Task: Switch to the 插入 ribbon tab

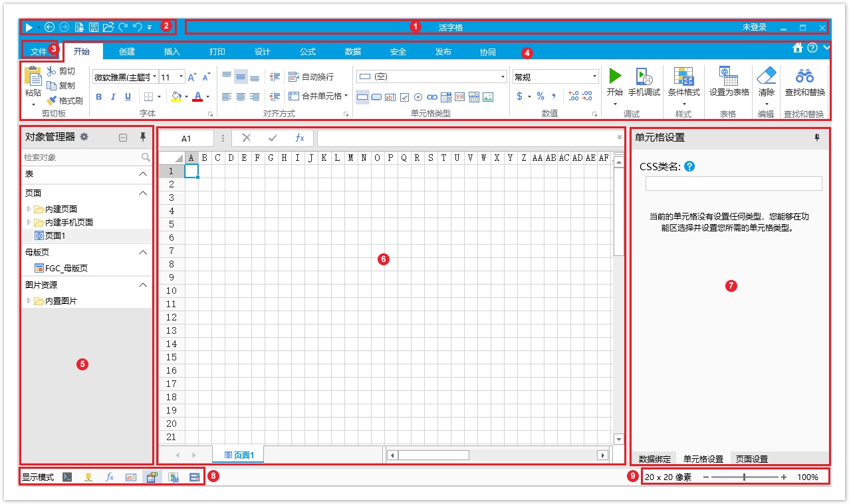Action: click(x=172, y=52)
